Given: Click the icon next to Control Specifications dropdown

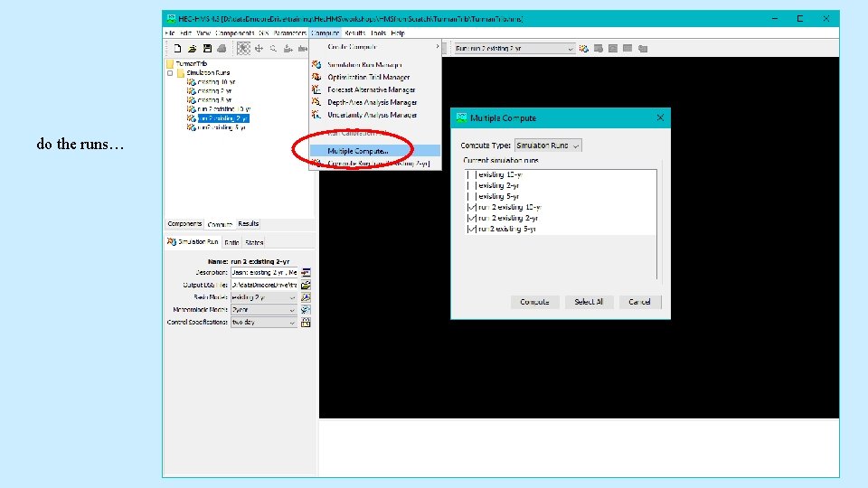Looking at the screenshot, I should click(x=306, y=322).
